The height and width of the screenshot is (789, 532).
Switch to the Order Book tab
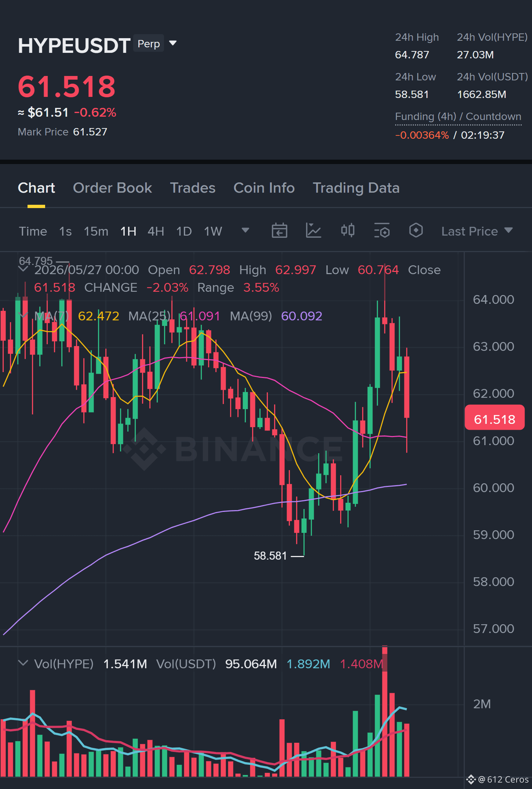(x=112, y=188)
